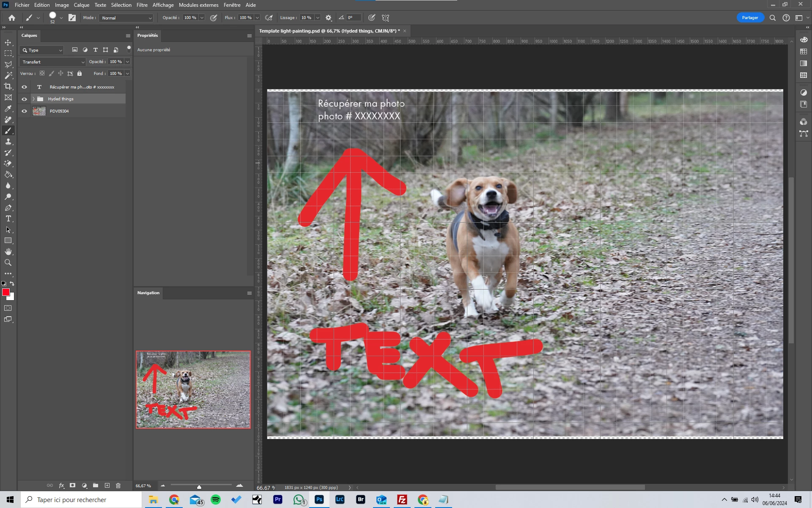The width and height of the screenshot is (812, 508).
Task: Select the Hand tool
Action: click(8, 252)
